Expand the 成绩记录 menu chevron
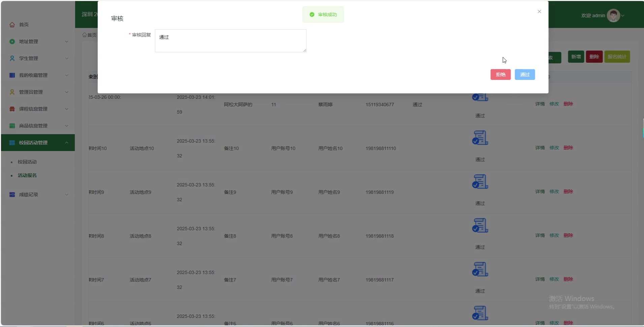 (x=67, y=195)
